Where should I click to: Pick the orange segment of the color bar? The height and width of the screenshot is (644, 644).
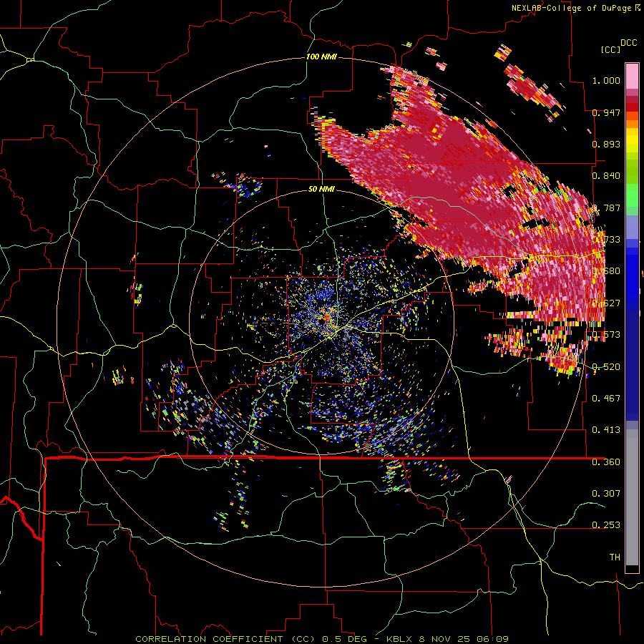click(x=632, y=123)
